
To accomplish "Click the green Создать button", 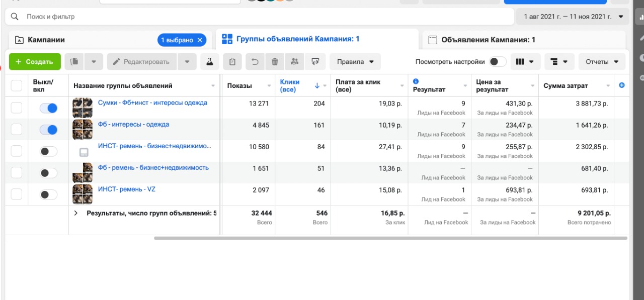I will tap(35, 62).
